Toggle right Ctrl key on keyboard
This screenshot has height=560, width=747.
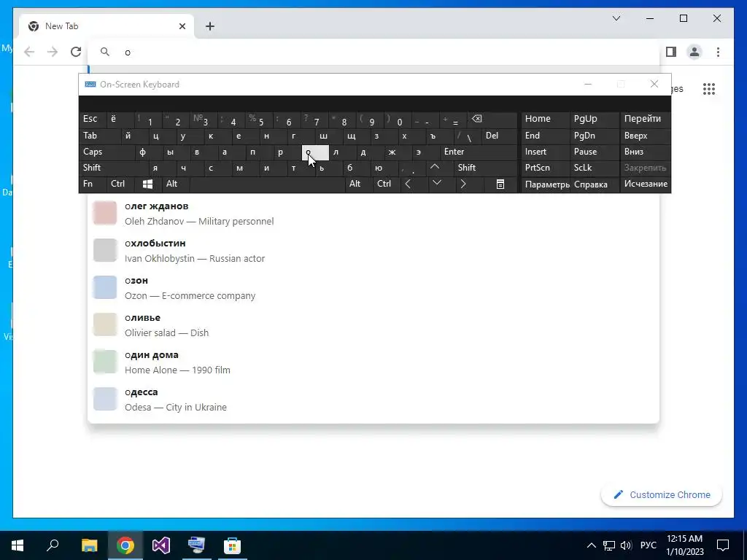[x=386, y=184]
